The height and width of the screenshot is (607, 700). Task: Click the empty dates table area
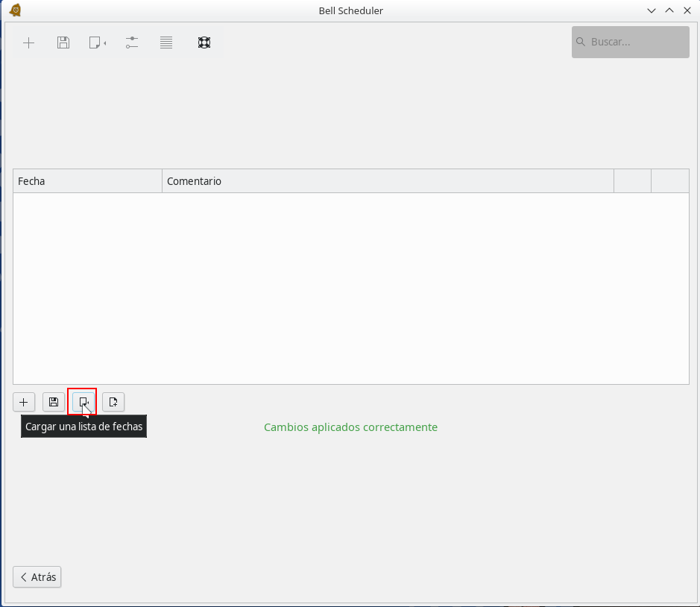[350, 289]
